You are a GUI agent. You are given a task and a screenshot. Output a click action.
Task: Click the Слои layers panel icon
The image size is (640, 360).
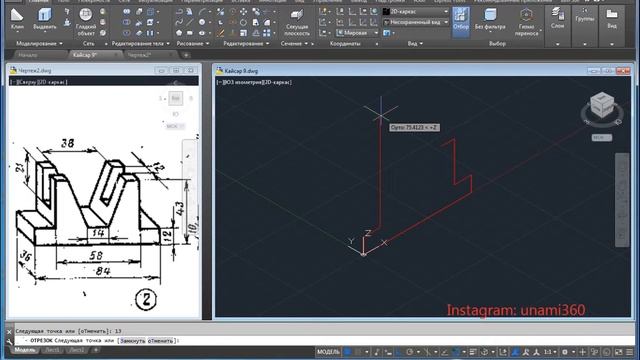[x=558, y=19]
